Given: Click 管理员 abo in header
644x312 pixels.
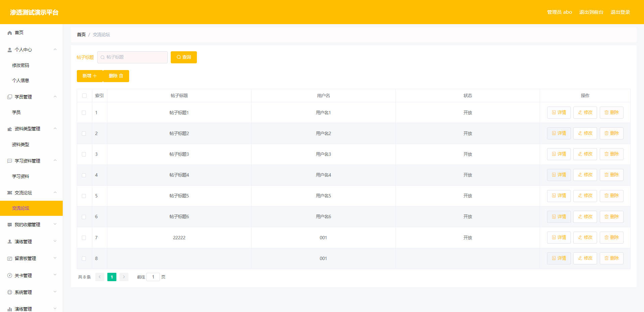Looking at the screenshot, I should coord(559,12).
